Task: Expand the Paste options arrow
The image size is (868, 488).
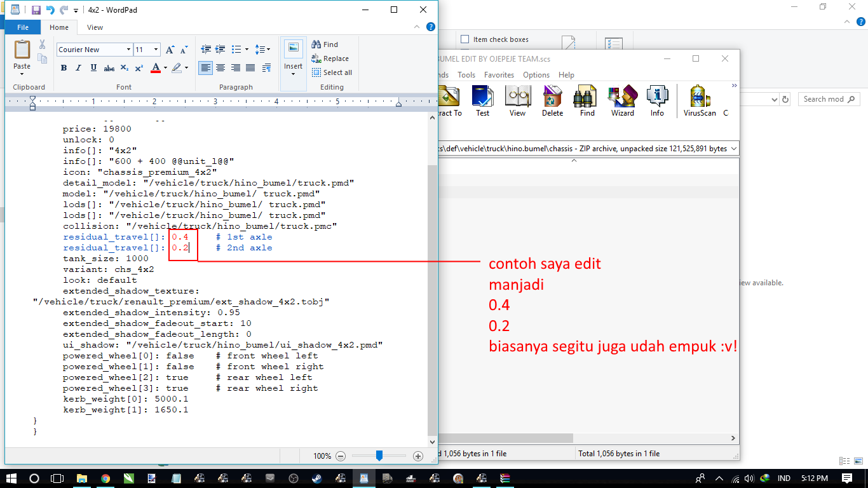Action: pos(22,74)
